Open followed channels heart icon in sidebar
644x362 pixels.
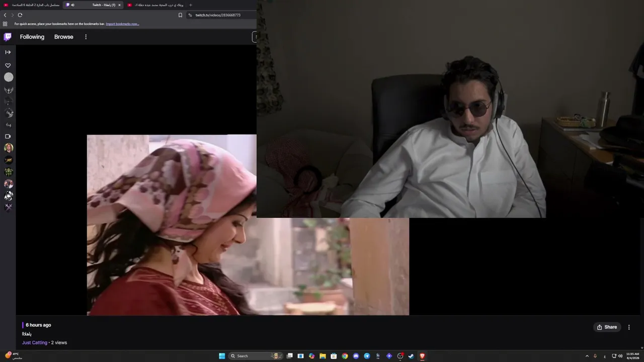[x=8, y=65]
